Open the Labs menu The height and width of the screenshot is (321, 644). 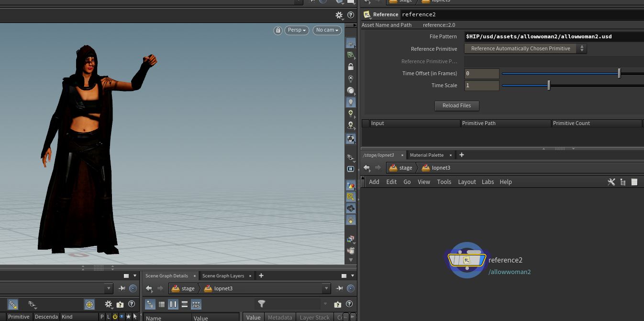(488, 182)
